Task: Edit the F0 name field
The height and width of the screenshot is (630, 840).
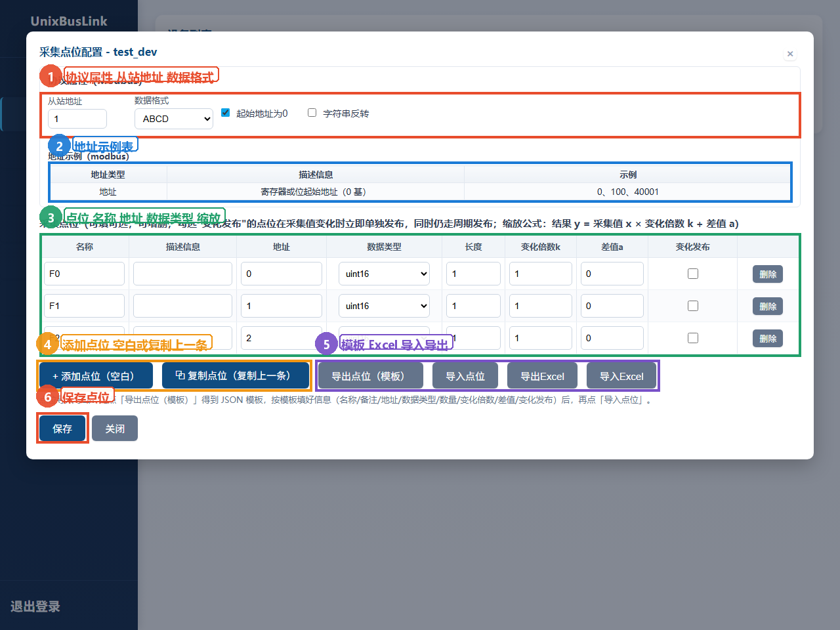Action: (x=84, y=274)
